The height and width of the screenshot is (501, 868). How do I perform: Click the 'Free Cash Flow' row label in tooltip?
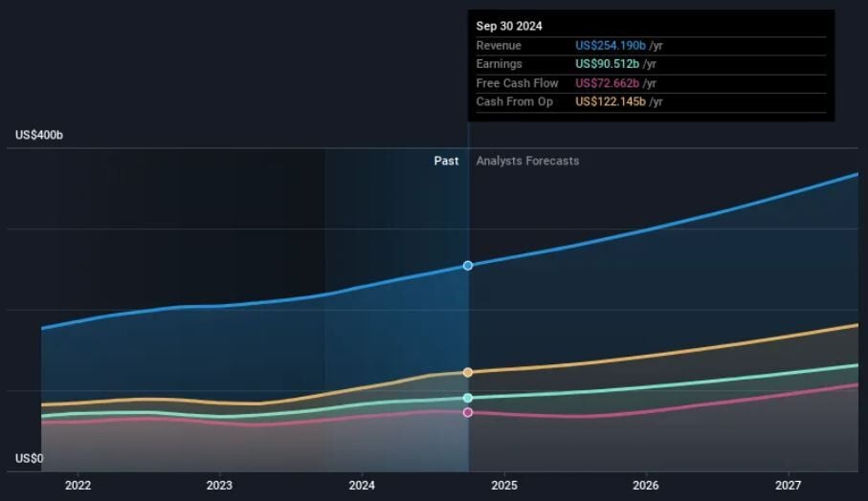pyautogui.click(x=517, y=83)
